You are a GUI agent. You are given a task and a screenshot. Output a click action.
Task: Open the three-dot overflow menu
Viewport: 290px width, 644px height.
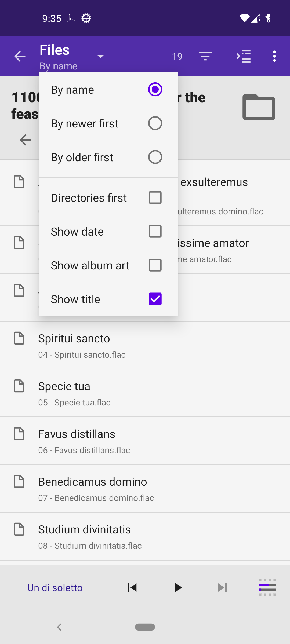tap(274, 56)
